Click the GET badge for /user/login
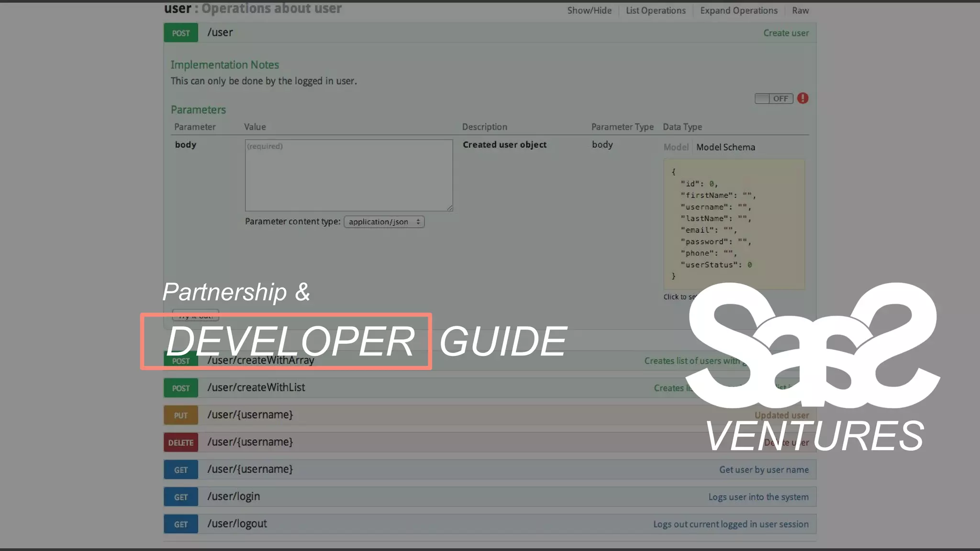Viewport: 980px width, 551px height. [181, 497]
